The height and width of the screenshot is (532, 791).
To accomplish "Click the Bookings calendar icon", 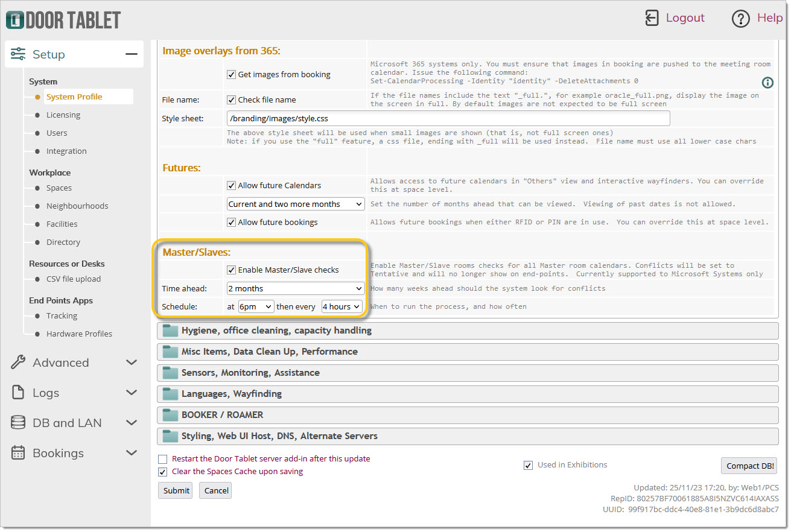I will point(18,453).
